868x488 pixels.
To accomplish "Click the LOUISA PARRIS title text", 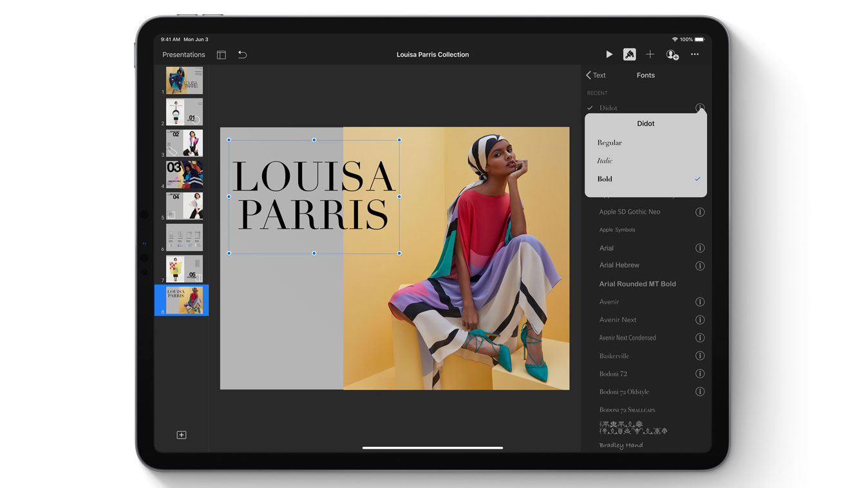I will point(314,196).
